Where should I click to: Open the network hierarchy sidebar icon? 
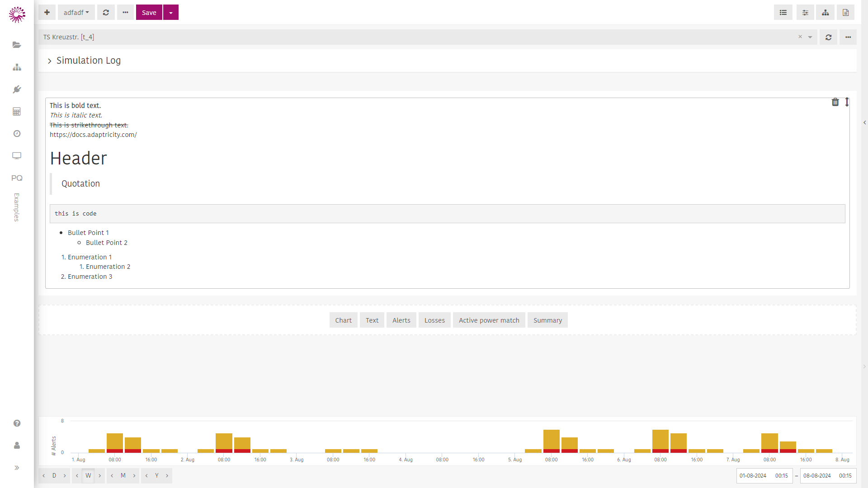(17, 67)
